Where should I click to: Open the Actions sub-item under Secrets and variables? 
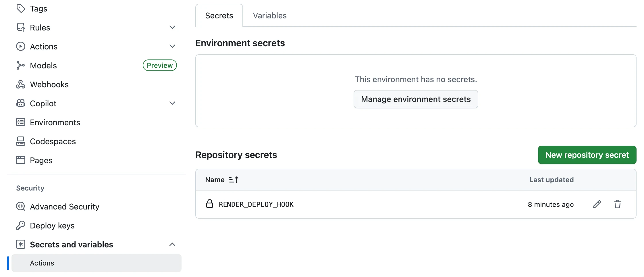(x=97, y=263)
